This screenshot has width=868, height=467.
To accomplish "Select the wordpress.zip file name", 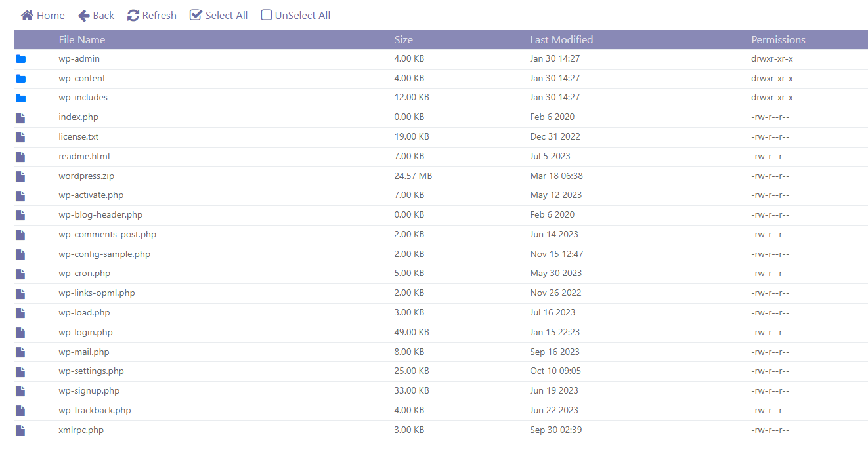I will tap(86, 176).
